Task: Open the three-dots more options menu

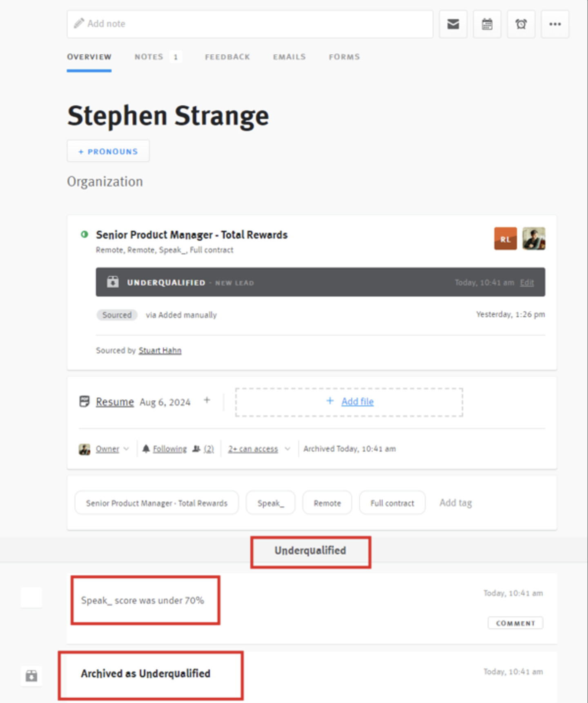Action: tap(555, 24)
